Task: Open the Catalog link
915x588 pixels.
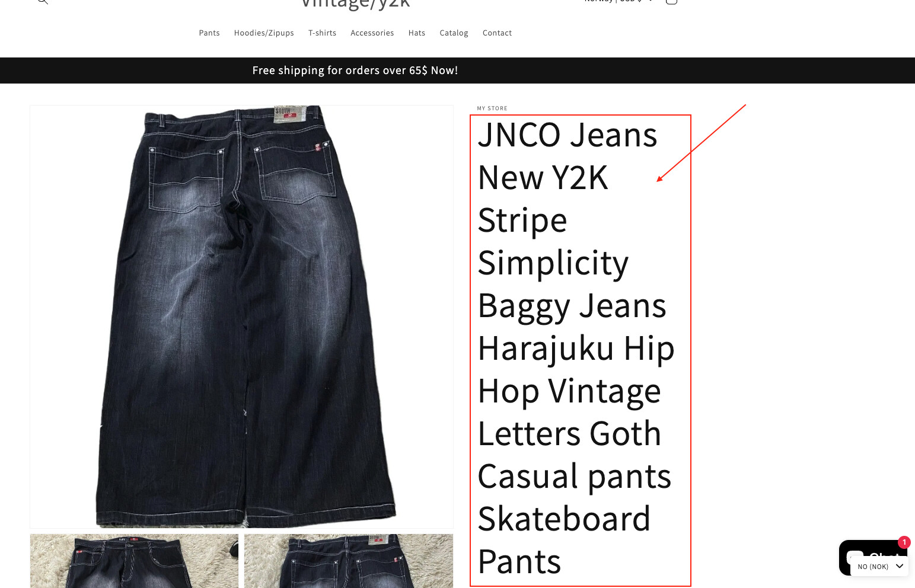Action: 454,33
